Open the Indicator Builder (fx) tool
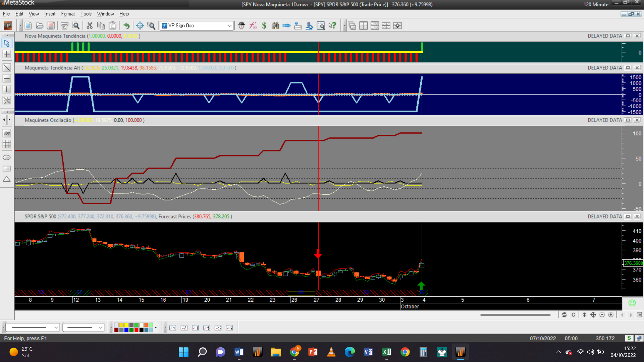The image size is (644, 362). pyautogui.click(x=253, y=25)
